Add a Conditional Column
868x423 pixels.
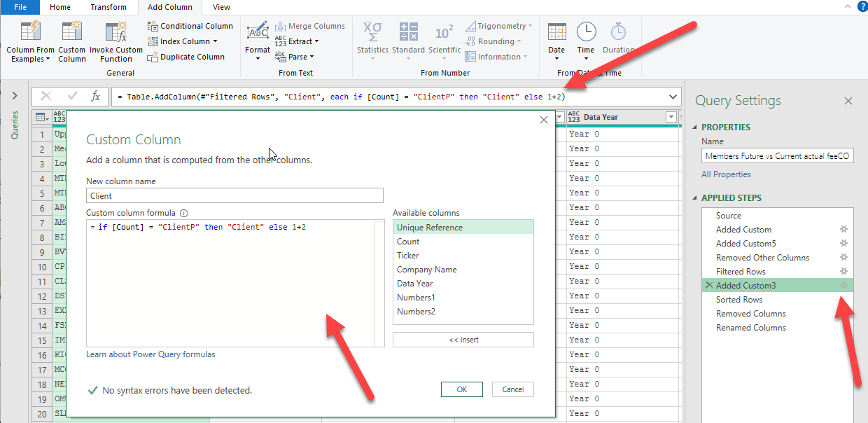click(190, 25)
